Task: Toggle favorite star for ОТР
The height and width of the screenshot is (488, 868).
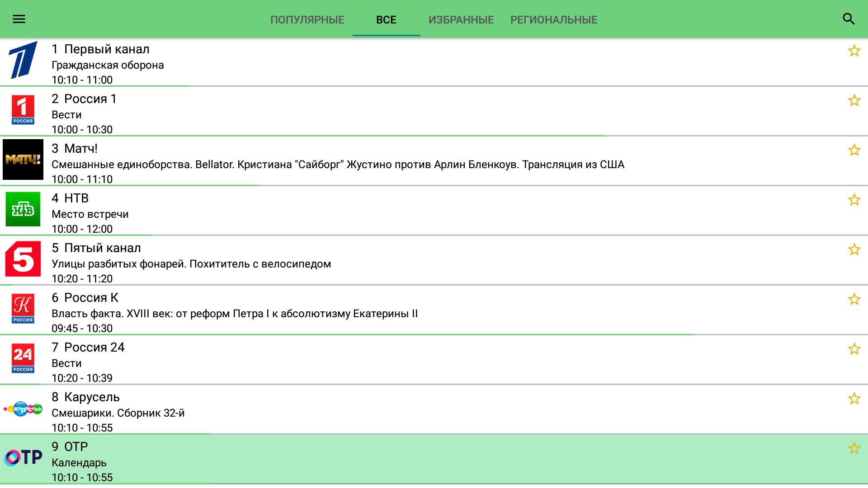Action: [x=854, y=448]
